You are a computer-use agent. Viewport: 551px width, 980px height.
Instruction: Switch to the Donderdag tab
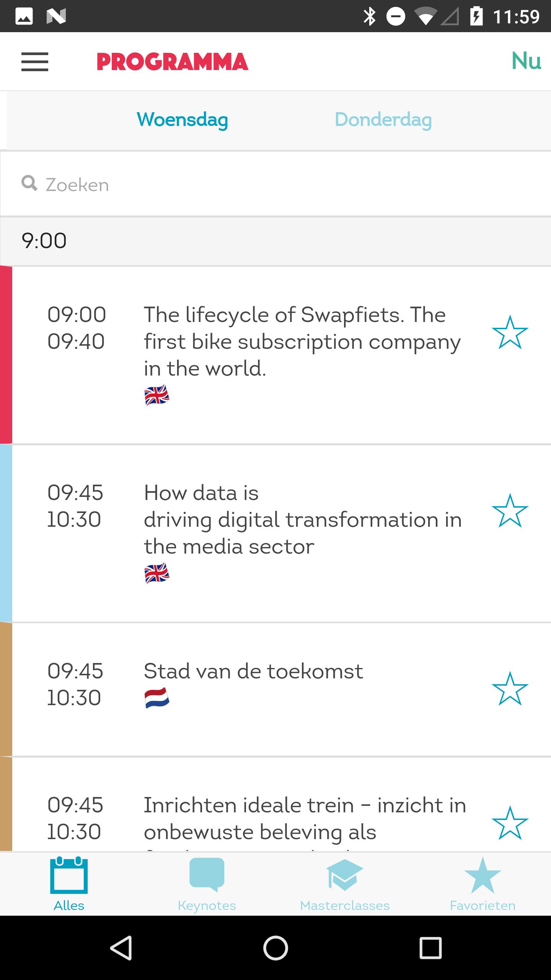coord(383,120)
